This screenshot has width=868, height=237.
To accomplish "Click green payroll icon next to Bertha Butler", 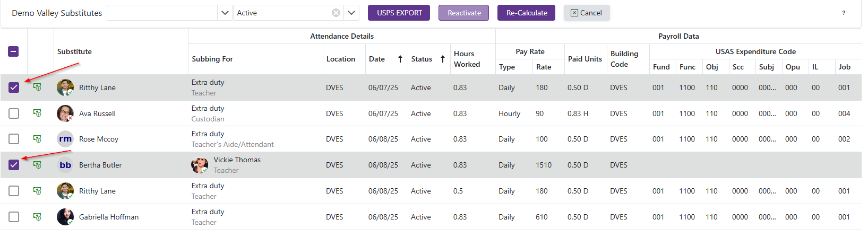I will point(37,165).
